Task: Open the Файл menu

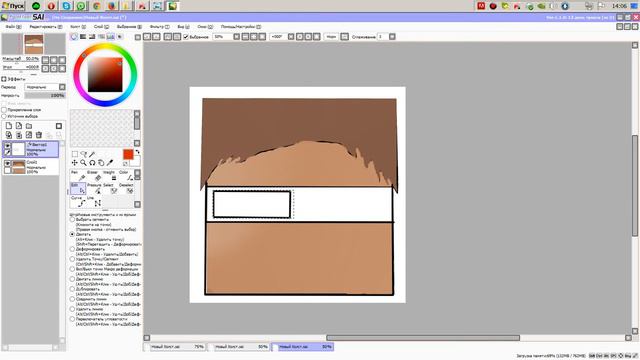Action: point(13,27)
